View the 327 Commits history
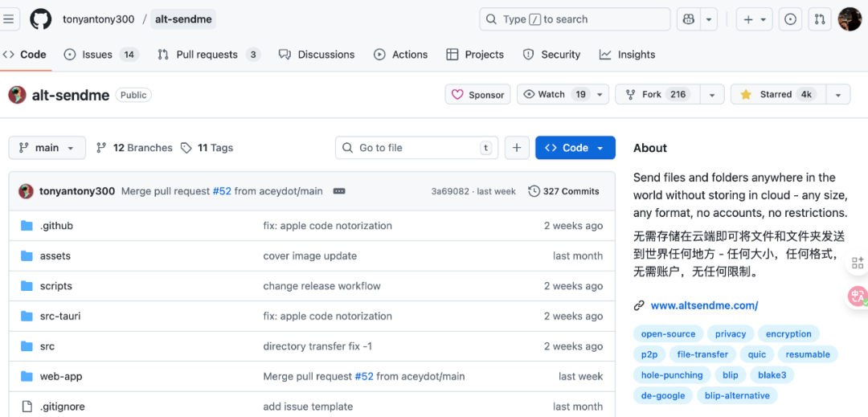 (x=563, y=191)
